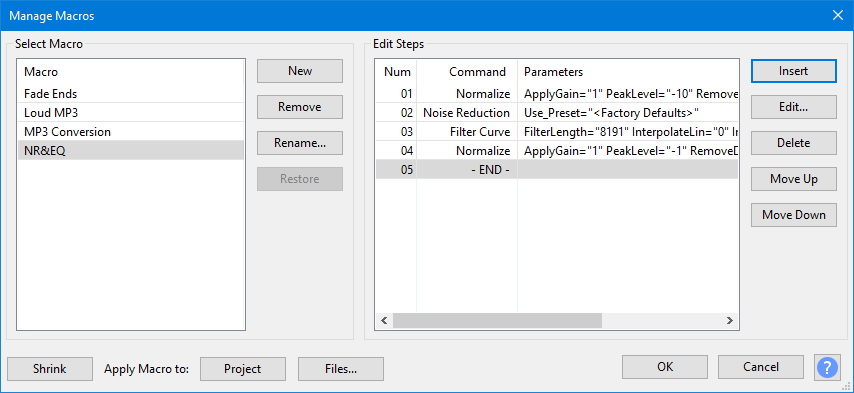854x393 pixels.
Task: Click the PeakLevel="-1" parameters cell
Action: (x=628, y=151)
